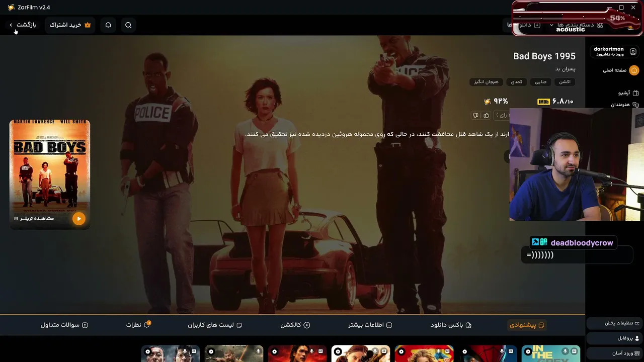Switch to the لیست های کاربران tab
The width and height of the screenshot is (644, 362).
(215, 325)
